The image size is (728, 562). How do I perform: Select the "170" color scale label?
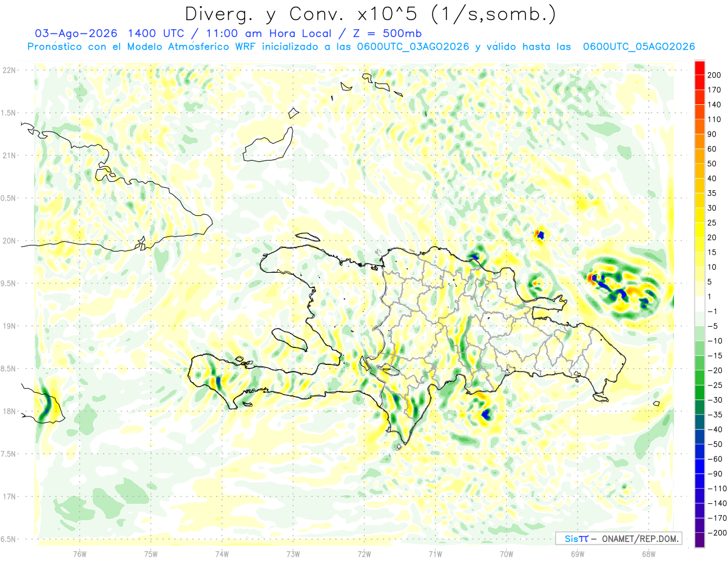coord(714,90)
